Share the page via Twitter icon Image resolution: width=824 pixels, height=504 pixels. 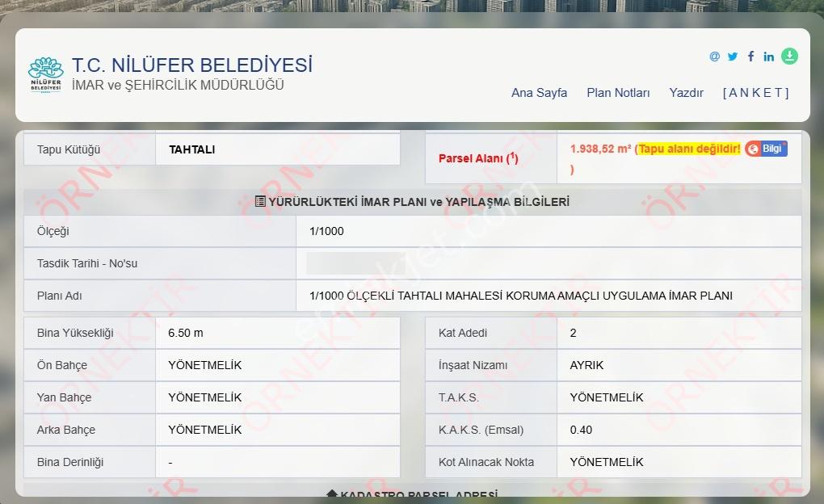coord(733,57)
